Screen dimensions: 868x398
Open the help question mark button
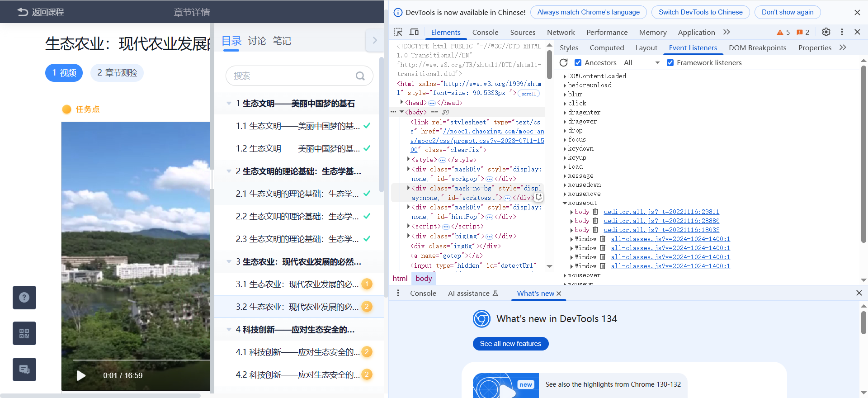tap(24, 298)
